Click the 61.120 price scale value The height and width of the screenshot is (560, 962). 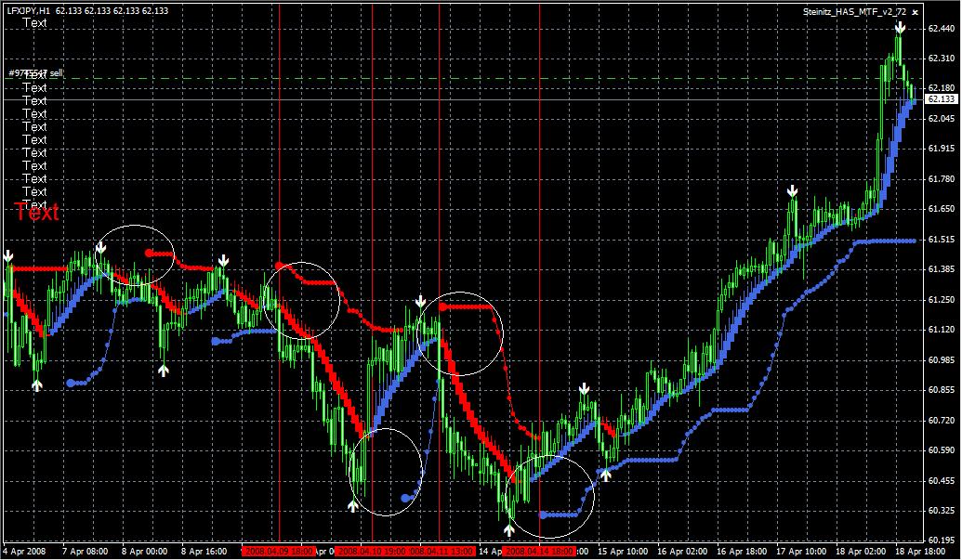click(941, 330)
